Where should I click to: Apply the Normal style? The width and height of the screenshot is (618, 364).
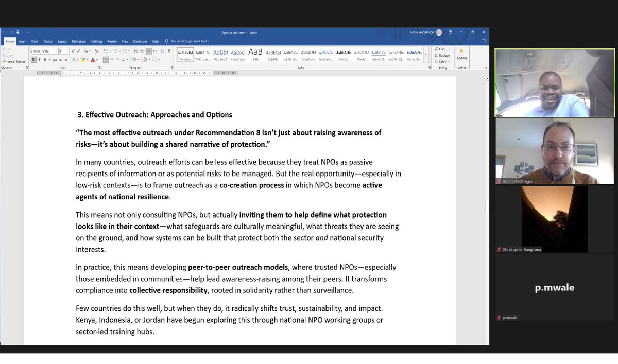(x=185, y=55)
